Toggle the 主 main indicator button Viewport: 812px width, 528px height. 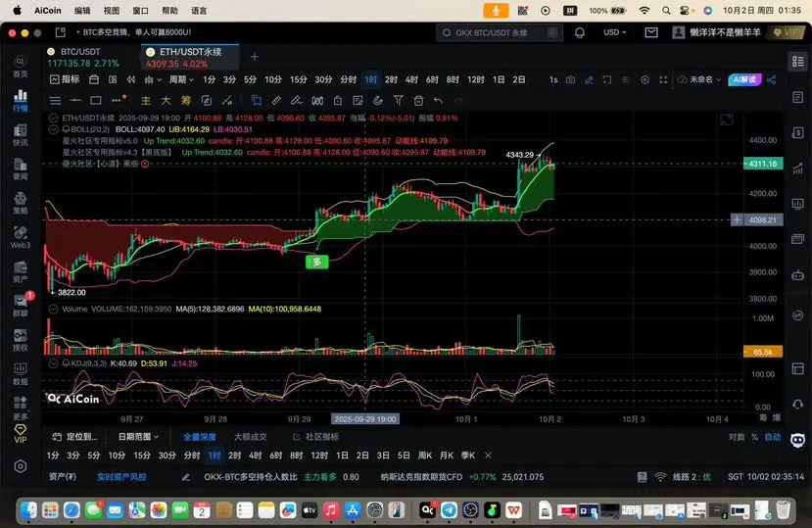[x=146, y=101]
